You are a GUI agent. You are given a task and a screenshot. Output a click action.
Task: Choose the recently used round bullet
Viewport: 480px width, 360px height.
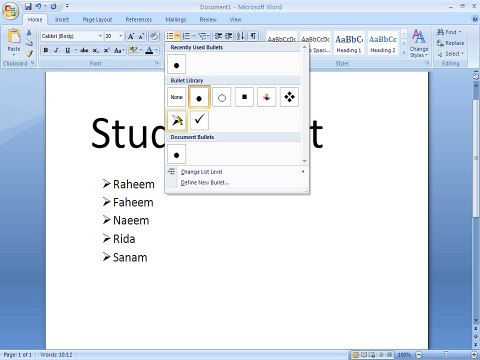[176, 65]
